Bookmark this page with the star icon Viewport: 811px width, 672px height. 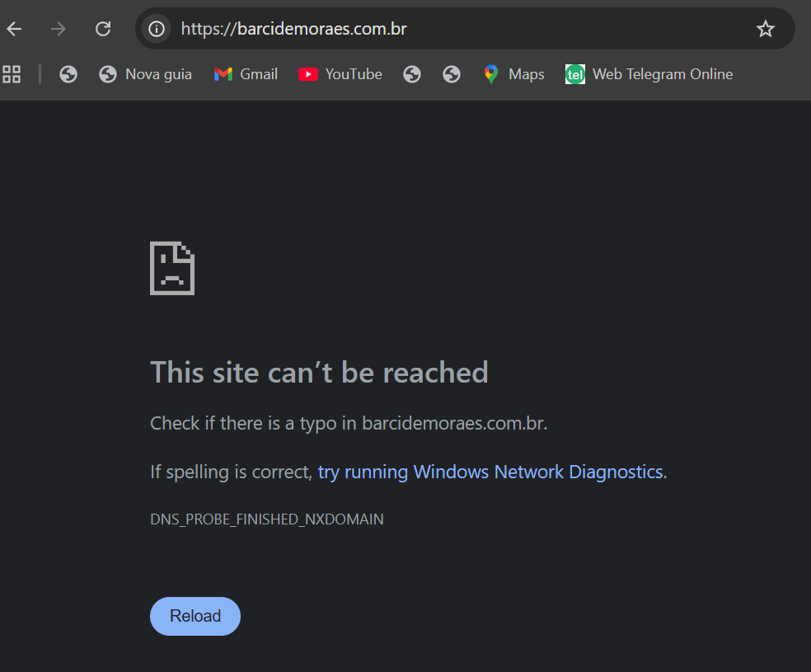[766, 30]
